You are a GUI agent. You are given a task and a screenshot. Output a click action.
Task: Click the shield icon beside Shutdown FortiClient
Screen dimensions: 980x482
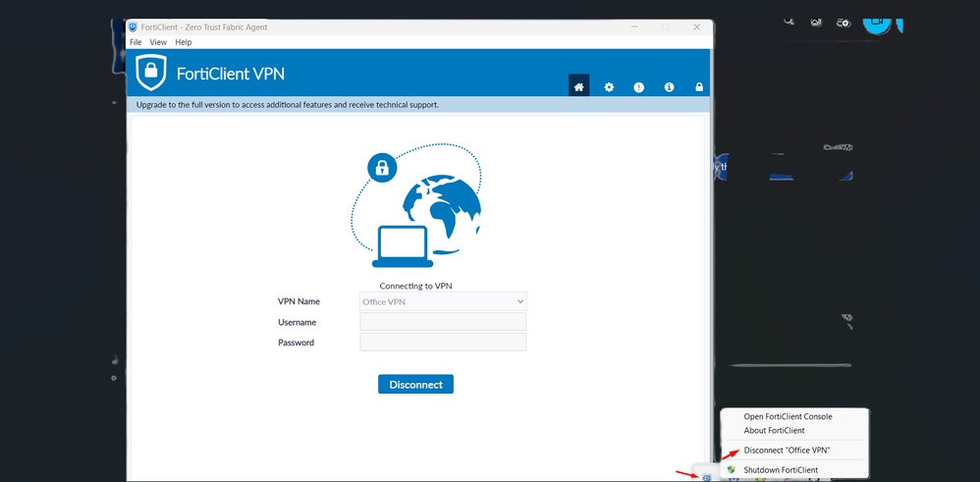pos(731,469)
